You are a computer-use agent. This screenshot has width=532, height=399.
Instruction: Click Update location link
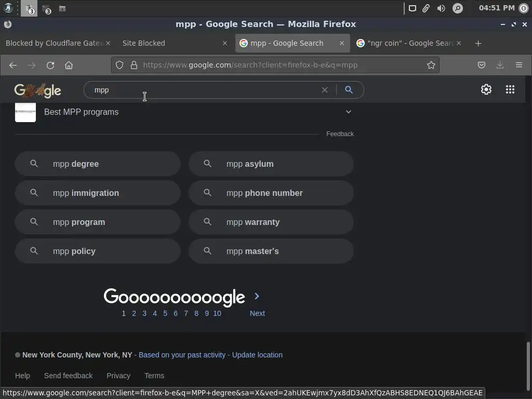(x=257, y=355)
